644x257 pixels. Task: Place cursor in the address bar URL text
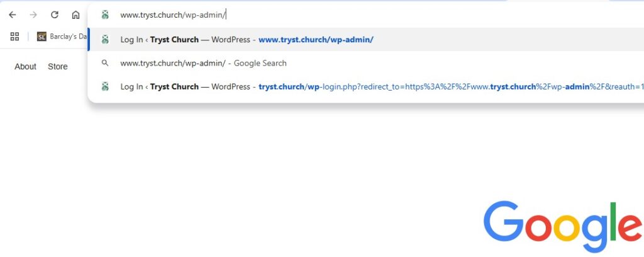(173, 15)
